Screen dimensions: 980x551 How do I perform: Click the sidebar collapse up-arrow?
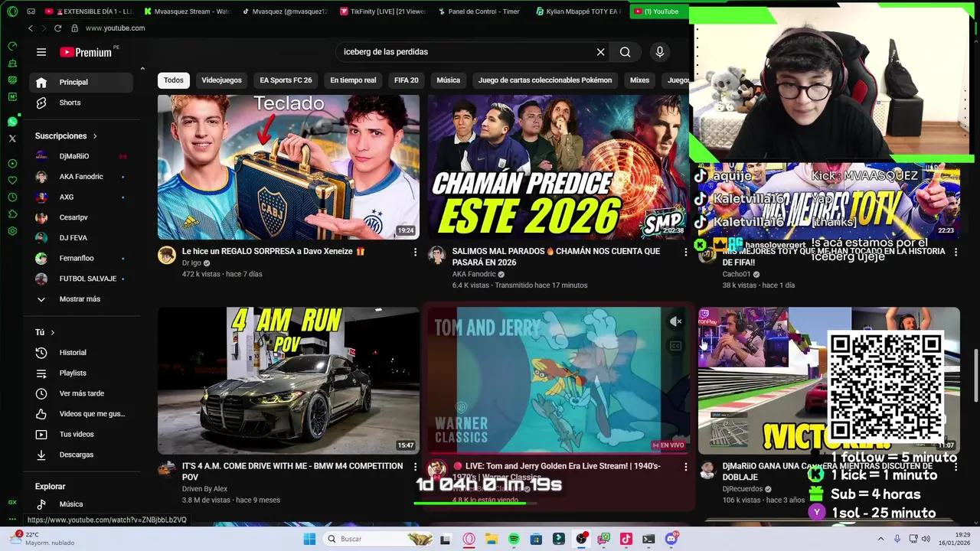(x=142, y=69)
